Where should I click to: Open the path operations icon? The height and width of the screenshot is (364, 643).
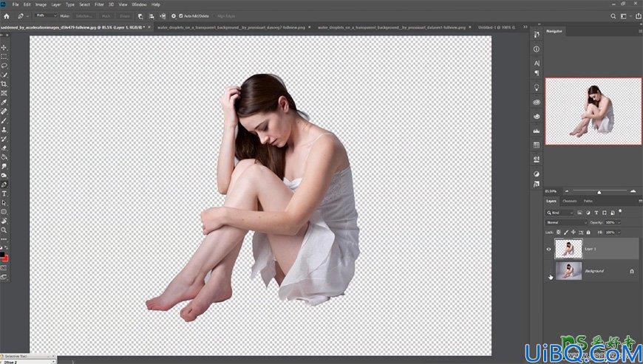[140, 16]
